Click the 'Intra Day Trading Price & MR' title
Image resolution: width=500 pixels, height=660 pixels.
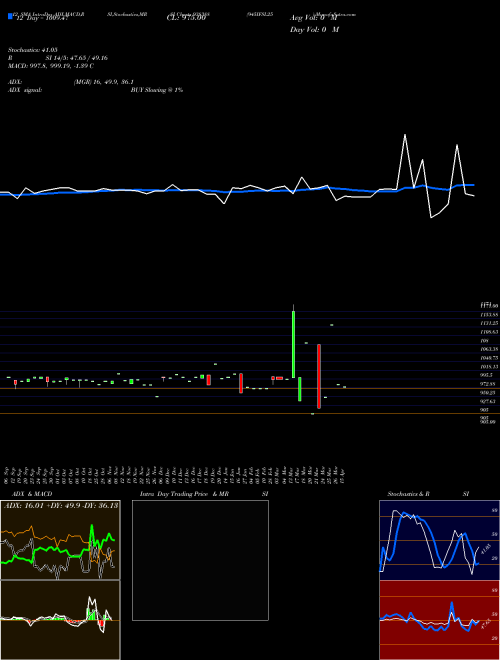pos(184,494)
